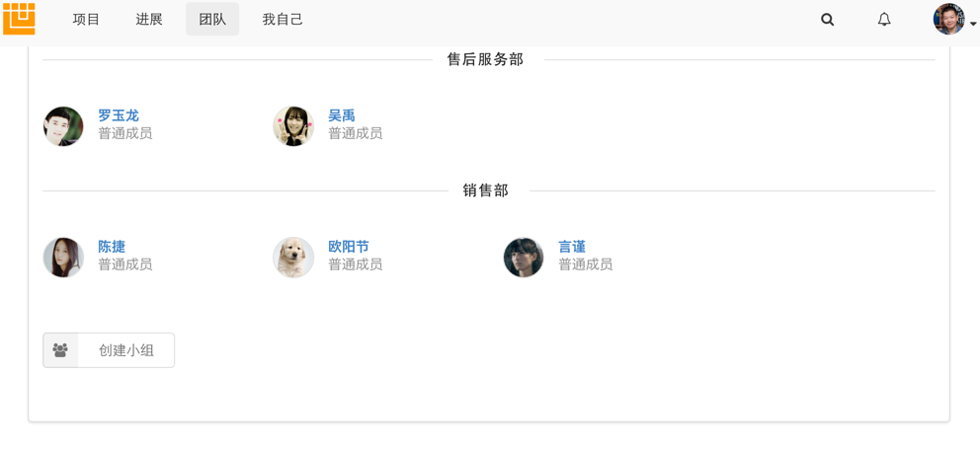The image size is (980, 450).
Task: Open the user avatar account menu
Action: 952,20
